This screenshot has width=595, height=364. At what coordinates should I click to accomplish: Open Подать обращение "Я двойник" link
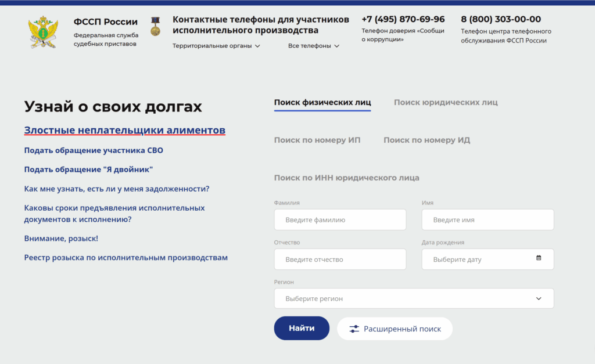pyautogui.click(x=88, y=170)
